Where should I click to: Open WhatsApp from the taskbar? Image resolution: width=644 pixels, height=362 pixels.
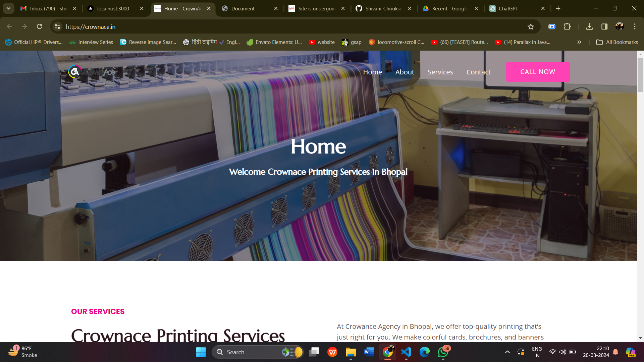[443, 352]
